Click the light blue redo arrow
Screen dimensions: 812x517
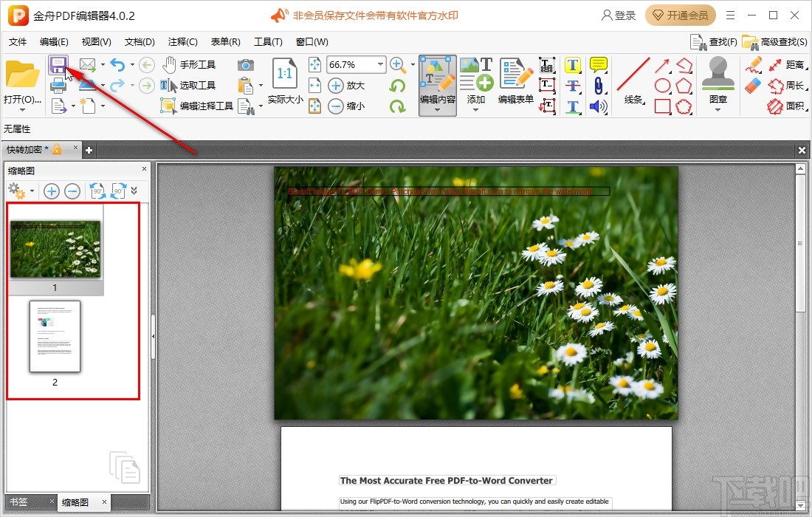click(x=117, y=85)
